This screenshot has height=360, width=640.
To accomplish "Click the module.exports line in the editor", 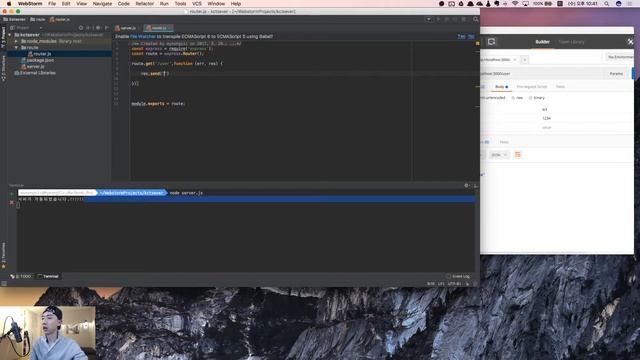I will point(158,104).
